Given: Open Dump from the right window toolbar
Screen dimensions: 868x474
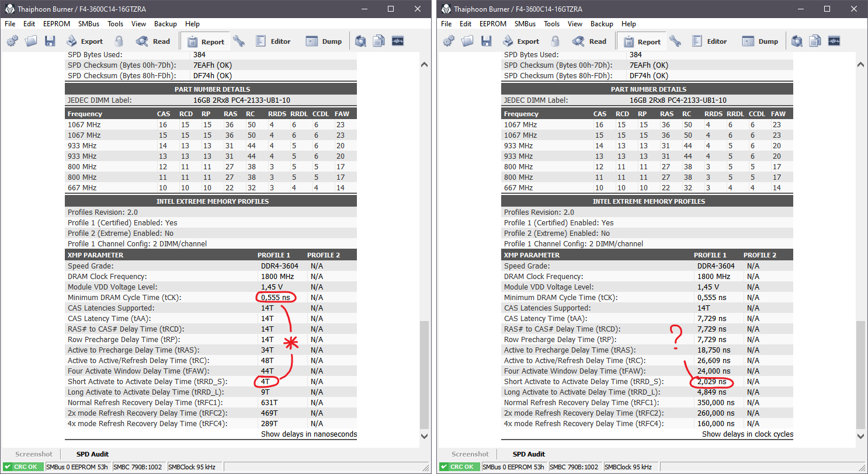Looking at the screenshot, I should pos(761,41).
